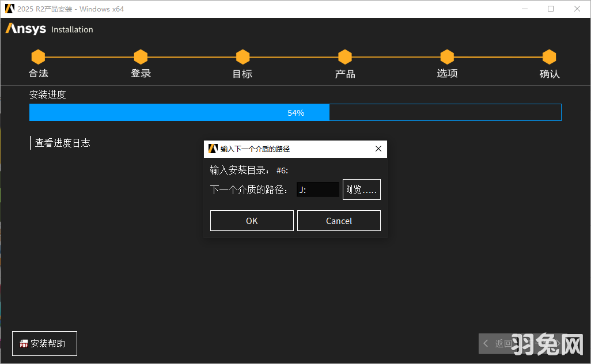Click the 登录 step hexagon icon
The image size is (591, 364).
pyautogui.click(x=141, y=56)
